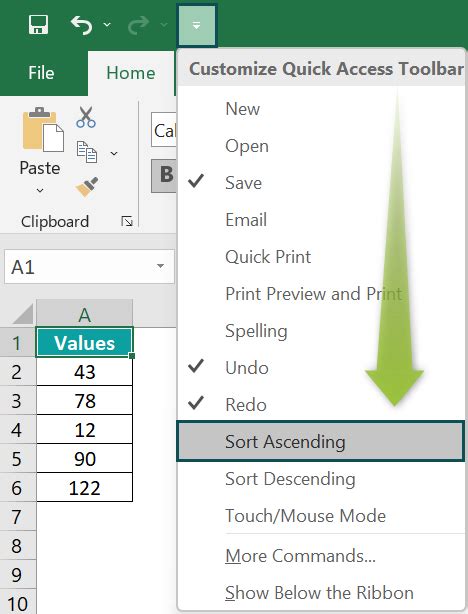
Task: Select the Format Painter brush icon
Action: (87, 187)
